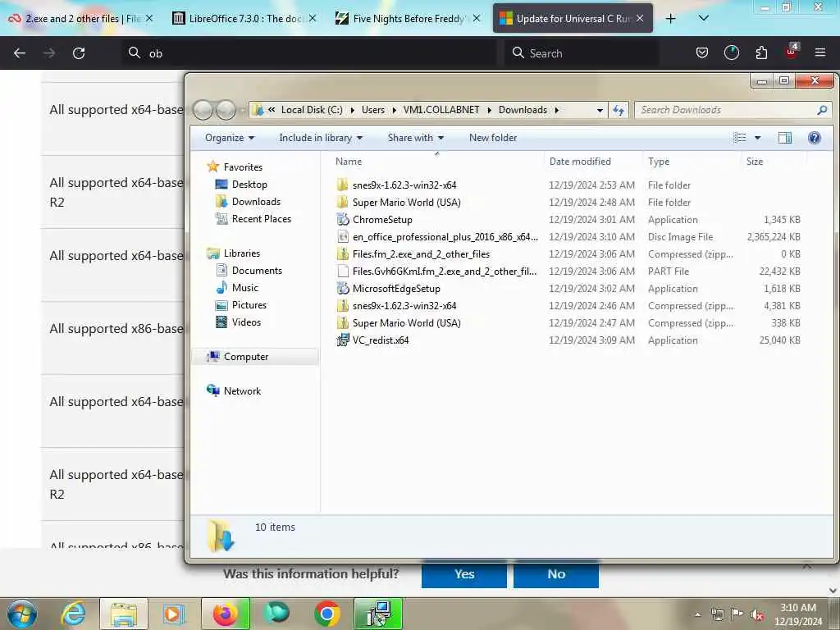This screenshot has width=840, height=630.
Task: Open the uBlock extension icon with badge
Action: click(792, 52)
